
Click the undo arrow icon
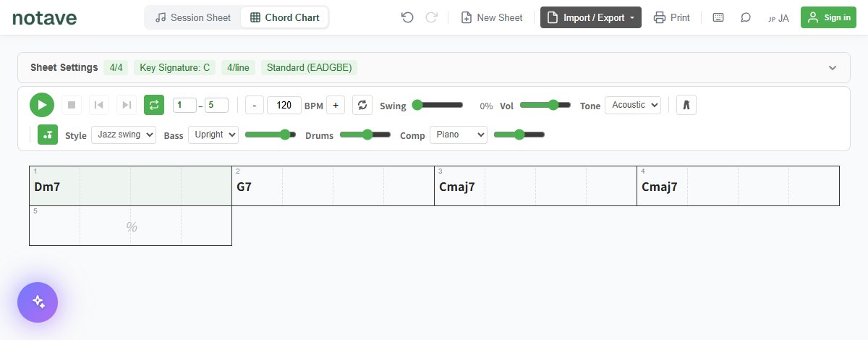pyautogui.click(x=407, y=17)
